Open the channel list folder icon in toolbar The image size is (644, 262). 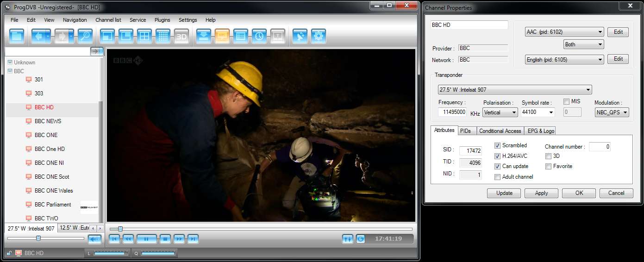pyautogui.click(x=17, y=36)
